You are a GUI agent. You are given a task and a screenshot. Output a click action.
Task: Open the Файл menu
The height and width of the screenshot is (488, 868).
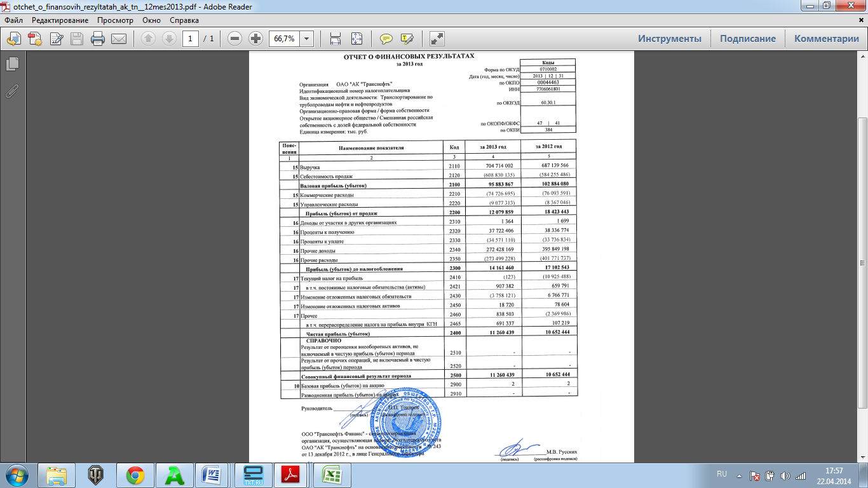14,20
